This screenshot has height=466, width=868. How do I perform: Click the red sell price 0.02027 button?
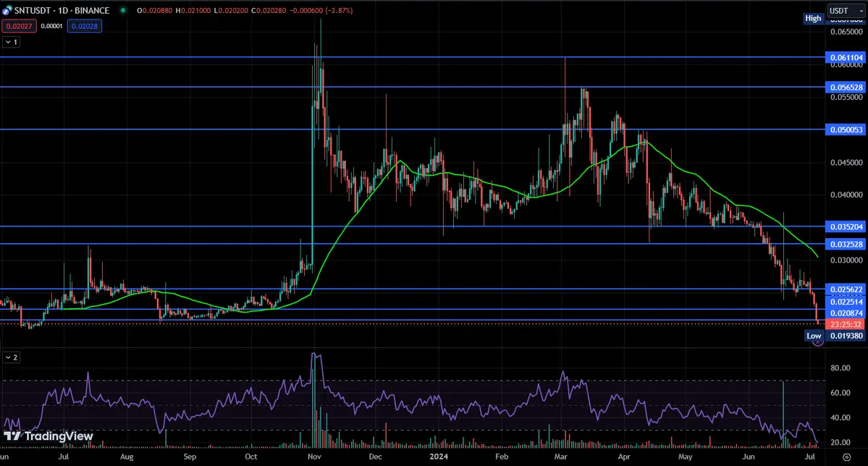click(x=19, y=26)
